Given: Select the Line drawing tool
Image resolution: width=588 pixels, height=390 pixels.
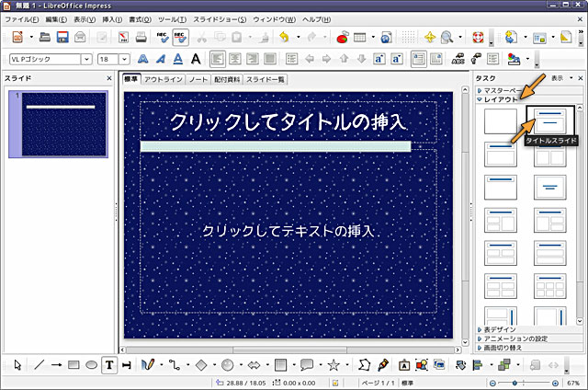Looking at the screenshot, I should click(40, 365).
